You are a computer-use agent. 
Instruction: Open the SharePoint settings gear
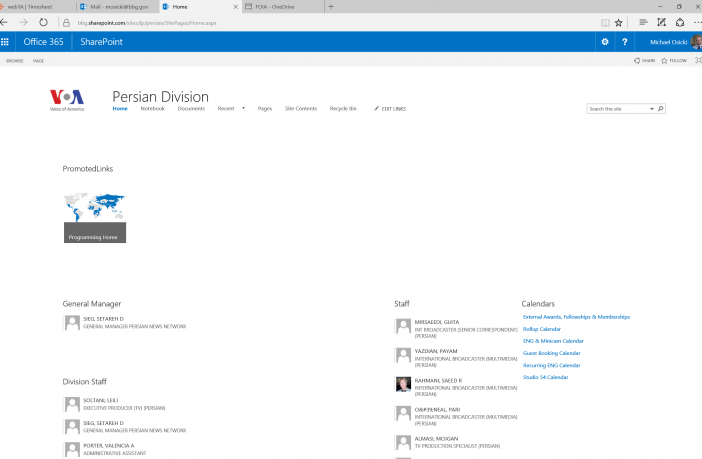[x=605, y=42]
